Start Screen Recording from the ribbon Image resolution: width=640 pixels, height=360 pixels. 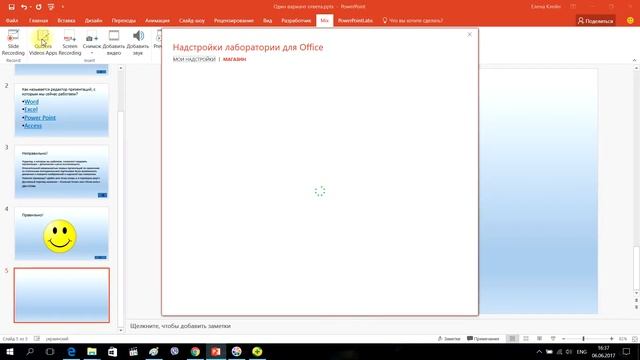pos(70,42)
